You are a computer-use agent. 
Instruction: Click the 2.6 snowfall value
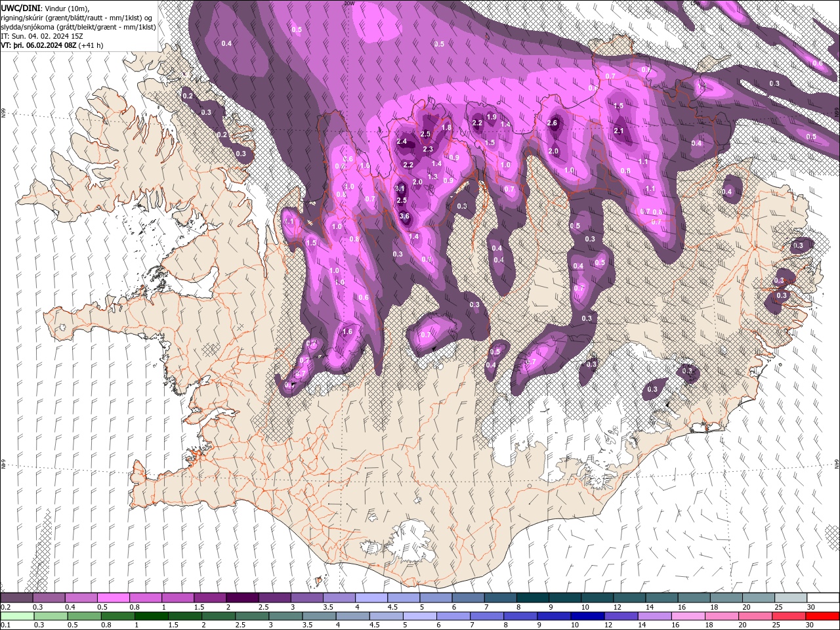pyautogui.click(x=552, y=123)
